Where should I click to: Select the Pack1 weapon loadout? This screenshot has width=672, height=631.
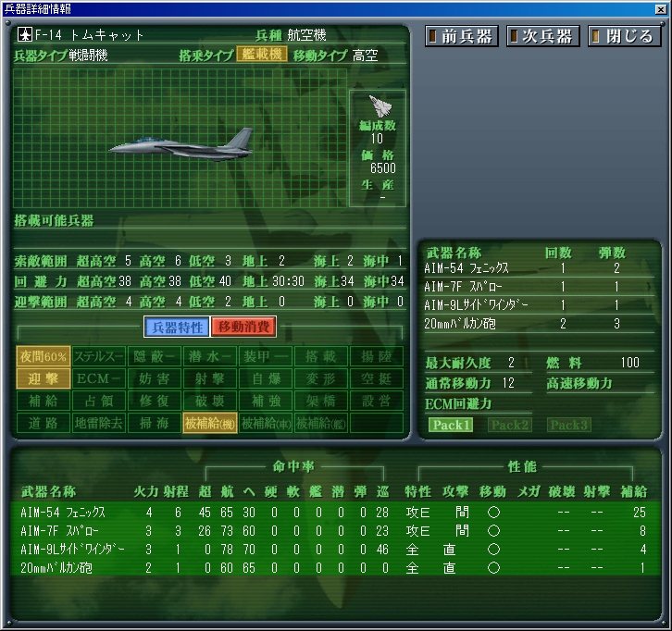tap(451, 425)
